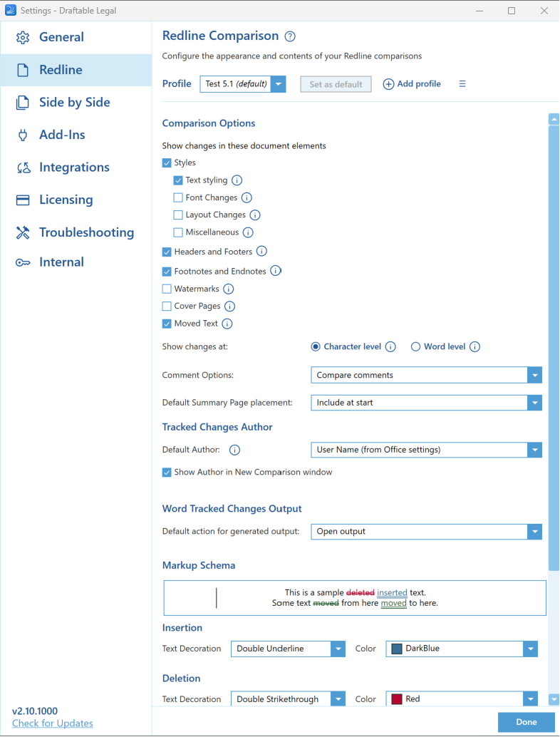Click the Internal key icon
The image size is (560, 737).
[23, 263]
